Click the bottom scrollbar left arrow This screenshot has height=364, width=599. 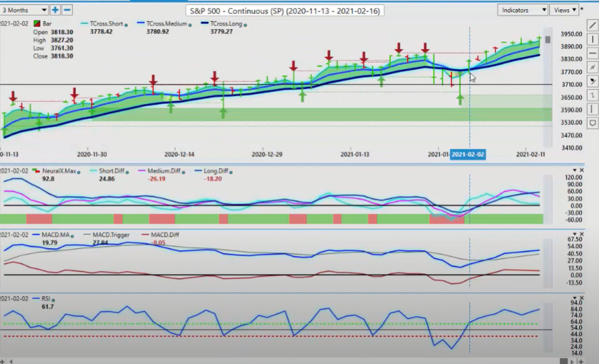coord(11,361)
